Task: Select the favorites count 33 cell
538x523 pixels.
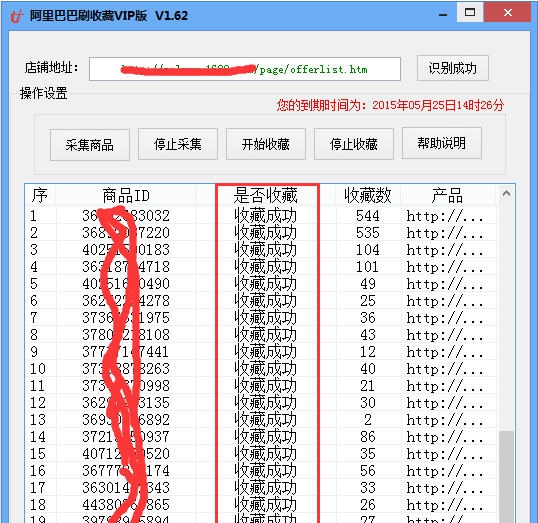Action: click(x=367, y=488)
